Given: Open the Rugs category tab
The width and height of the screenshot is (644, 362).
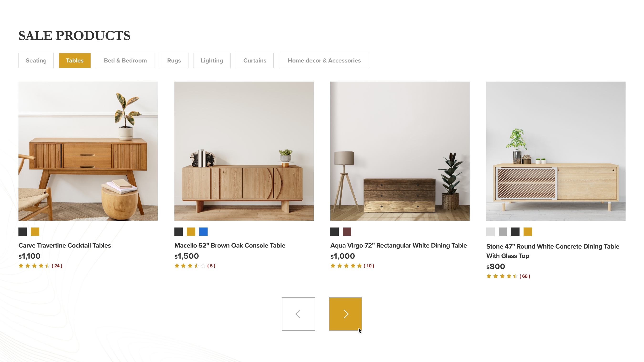Looking at the screenshot, I should [174, 61].
